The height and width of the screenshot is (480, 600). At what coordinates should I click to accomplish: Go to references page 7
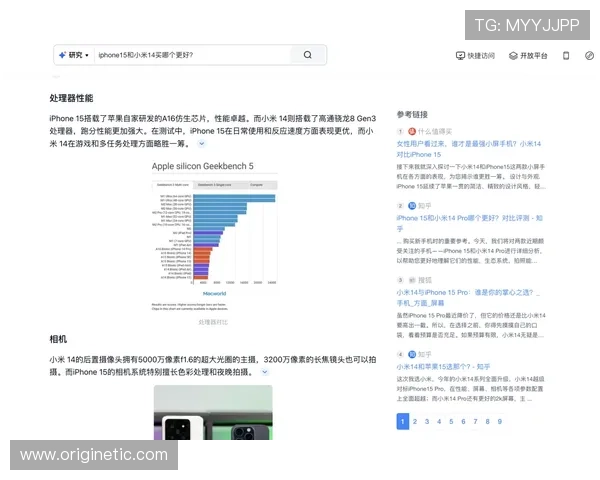pos(475,421)
